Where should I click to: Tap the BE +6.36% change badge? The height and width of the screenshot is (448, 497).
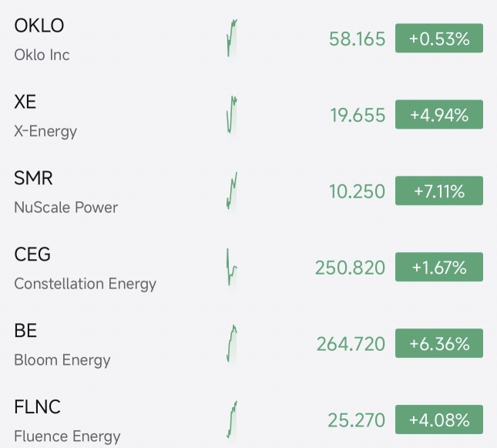pyautogui.click(x=439, y=343)
